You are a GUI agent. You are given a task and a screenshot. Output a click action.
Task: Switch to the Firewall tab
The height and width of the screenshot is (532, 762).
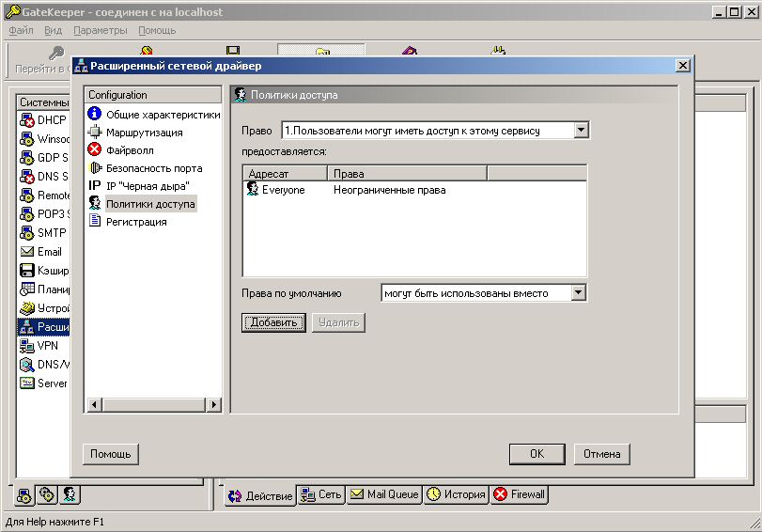(x=519, y=494)
